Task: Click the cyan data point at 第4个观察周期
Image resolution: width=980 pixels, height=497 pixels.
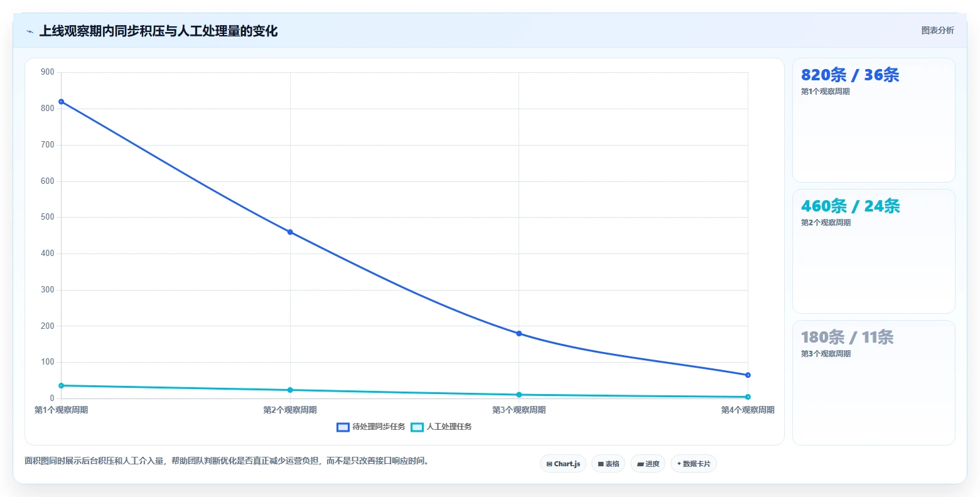Action: point(748,397)
